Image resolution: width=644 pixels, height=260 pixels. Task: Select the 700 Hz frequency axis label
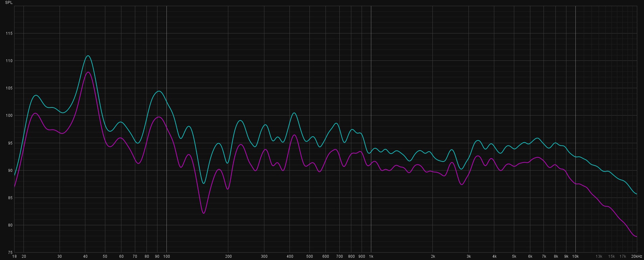point(339,257)
